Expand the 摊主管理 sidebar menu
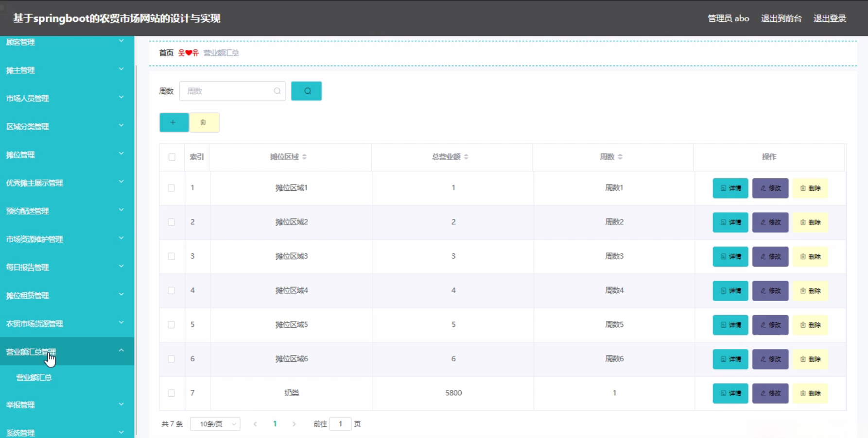The height and width of the screenshot is (438, 868). point(67,70)
